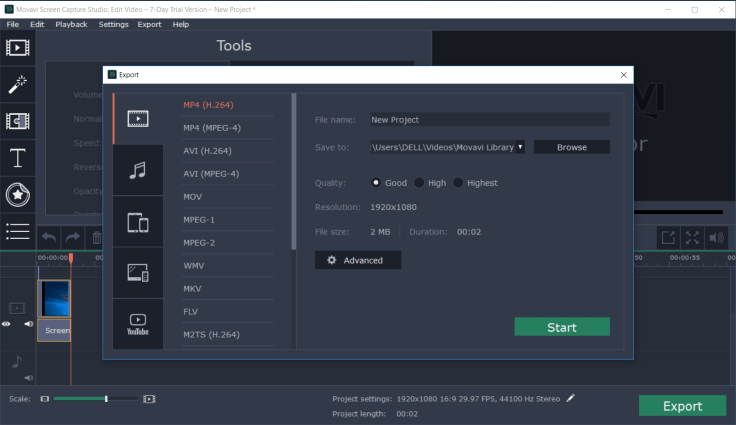The width and height of the screenshot is (736, 425).
Task: Select the YouTube upload category
Action: [138, 324]
